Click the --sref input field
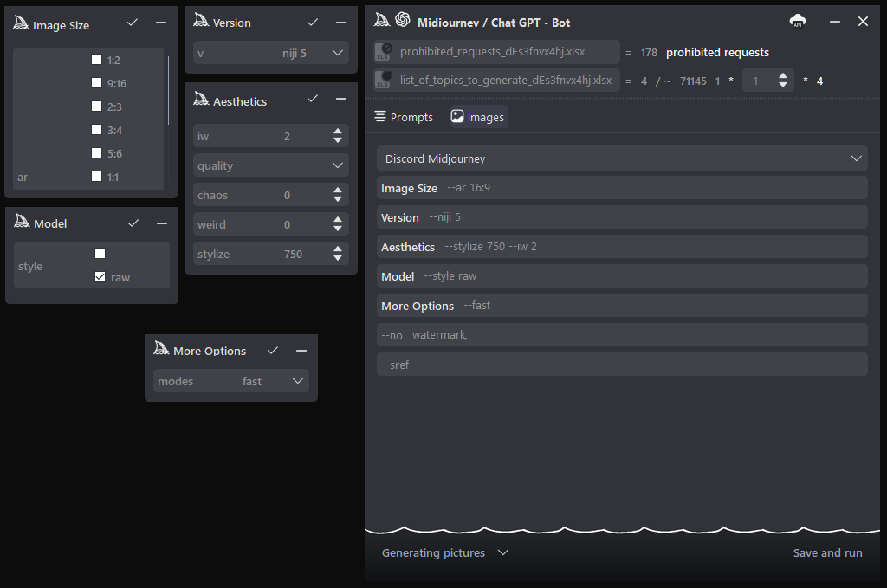This screenshot has width=887, height=588. (x=622, y=364)
